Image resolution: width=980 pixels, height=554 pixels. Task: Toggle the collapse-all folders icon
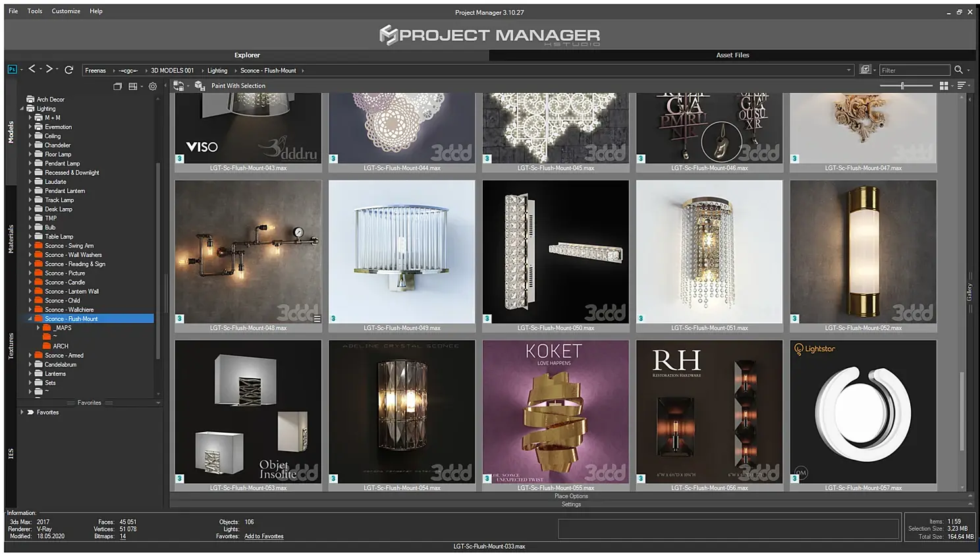[x=117, y=86]
